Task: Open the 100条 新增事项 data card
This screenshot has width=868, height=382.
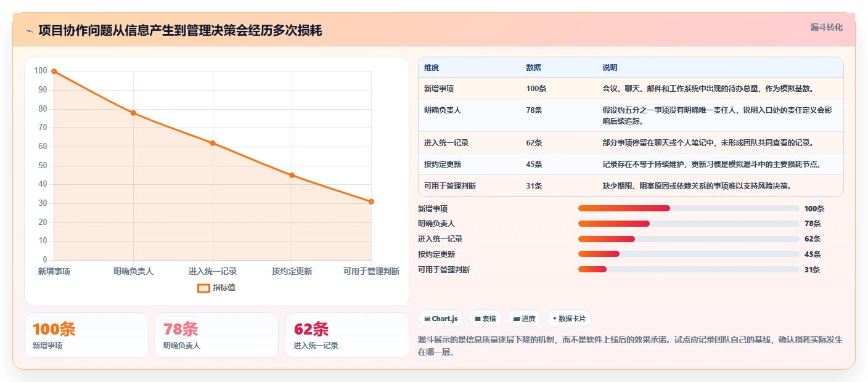Action: point(86,335)
